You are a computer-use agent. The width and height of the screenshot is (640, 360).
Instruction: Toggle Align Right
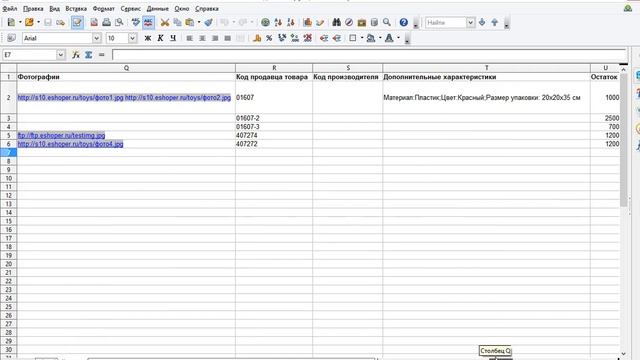215,38
